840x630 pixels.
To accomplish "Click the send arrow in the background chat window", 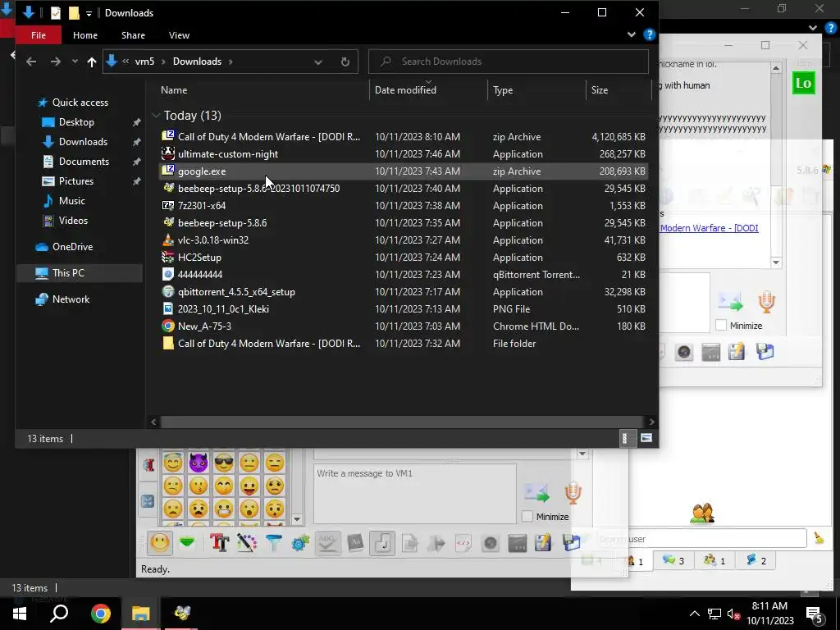I will 731,302.
